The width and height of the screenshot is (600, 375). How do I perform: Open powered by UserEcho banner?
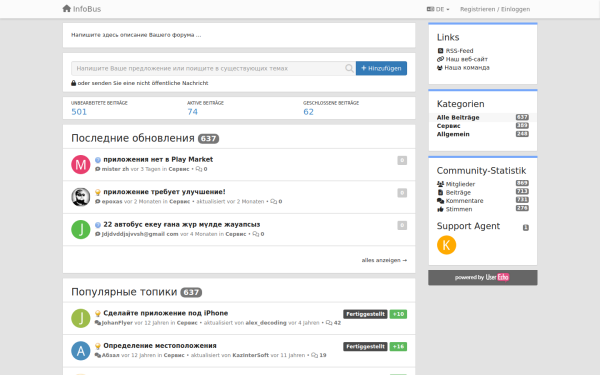(x=483, y=277)
